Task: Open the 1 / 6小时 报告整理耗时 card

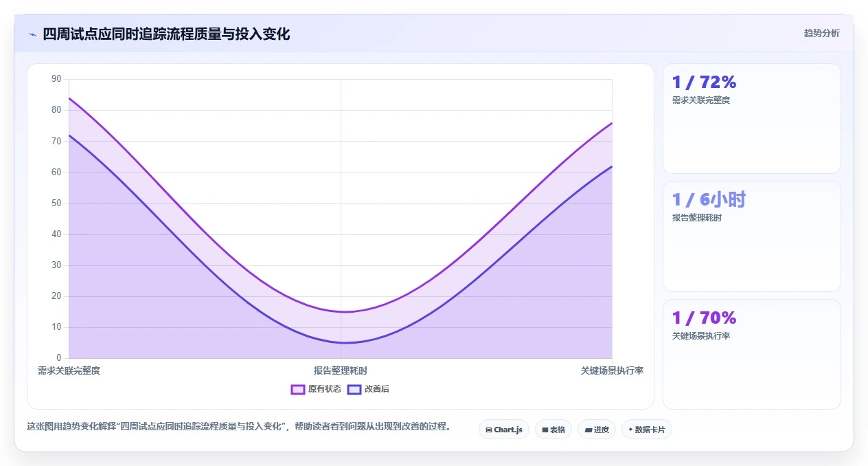Action: coord(751,236)
